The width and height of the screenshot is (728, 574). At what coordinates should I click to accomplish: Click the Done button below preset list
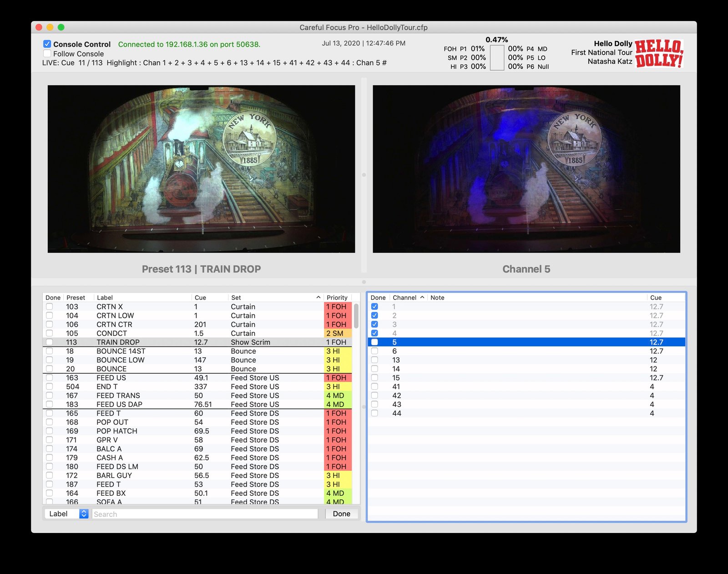click(x=342, y=513)
